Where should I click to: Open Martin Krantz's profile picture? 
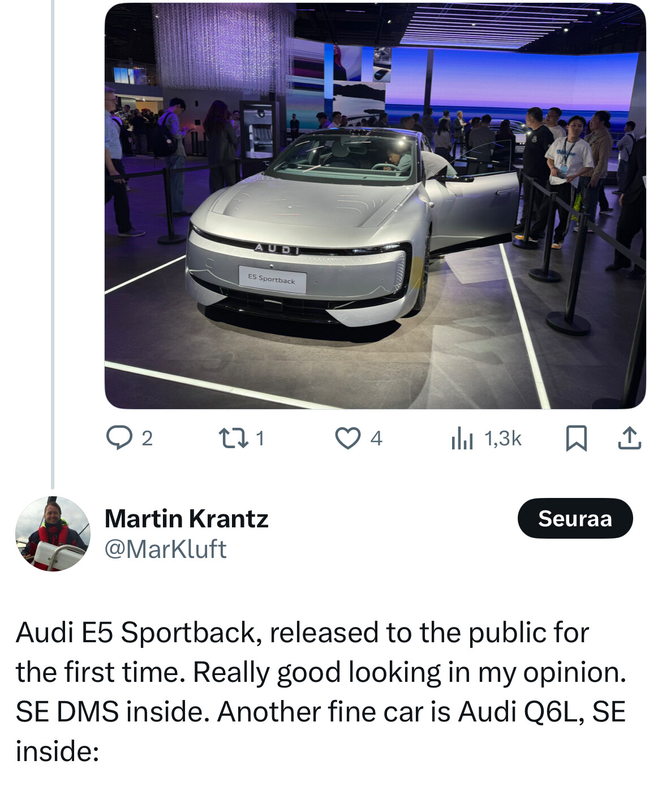click(53, 534)
